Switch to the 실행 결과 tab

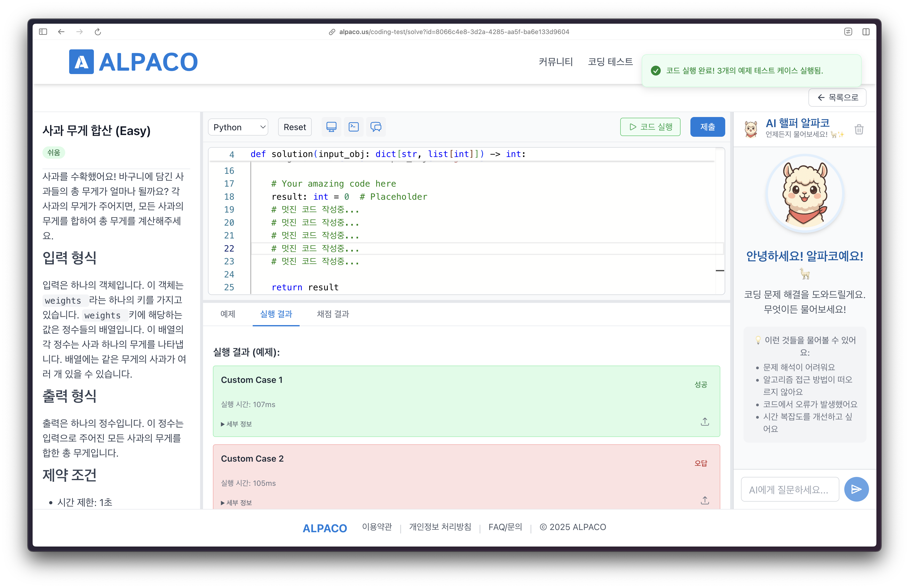[x=276, y=314]
